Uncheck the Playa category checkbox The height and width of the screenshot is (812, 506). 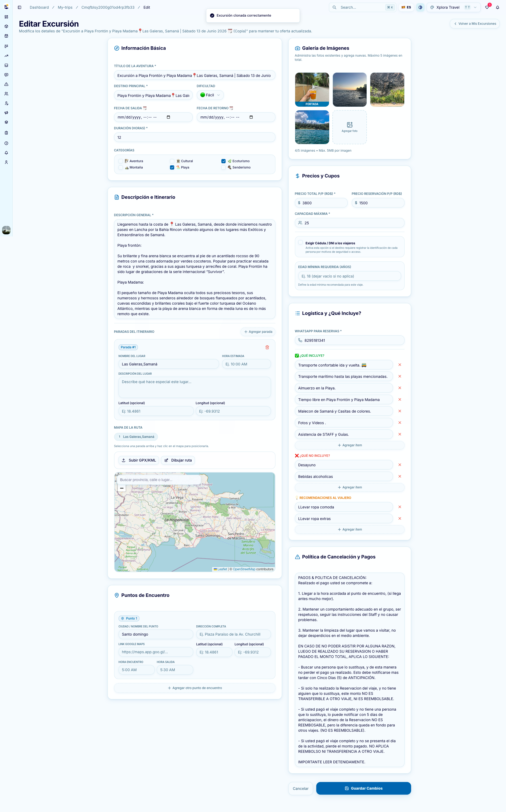coord(172,167)
